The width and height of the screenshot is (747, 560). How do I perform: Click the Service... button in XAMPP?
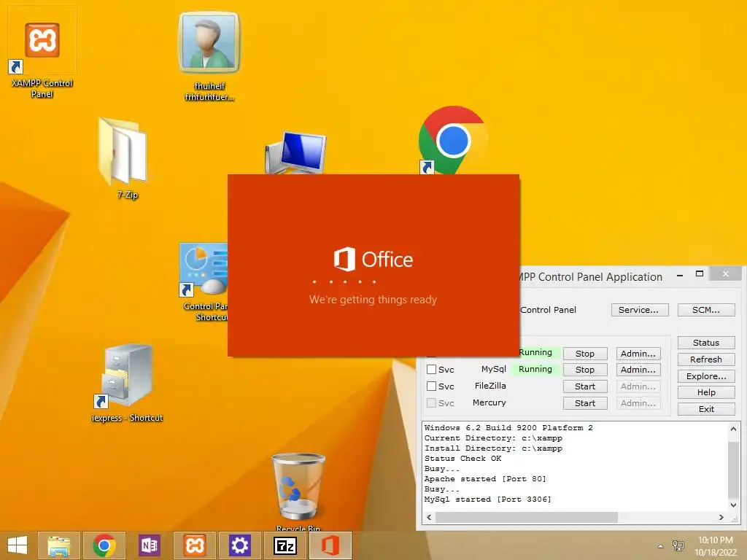(x=640, y=310)
